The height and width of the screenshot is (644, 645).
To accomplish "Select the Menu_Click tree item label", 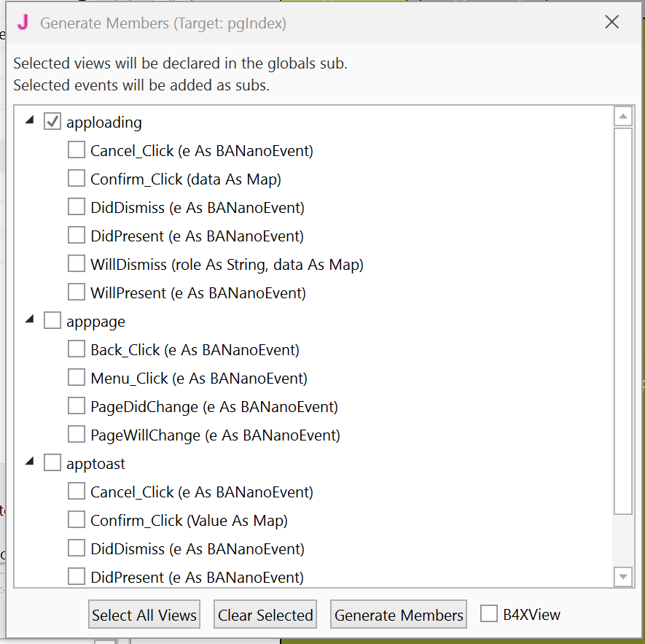I will click(198, 378).
